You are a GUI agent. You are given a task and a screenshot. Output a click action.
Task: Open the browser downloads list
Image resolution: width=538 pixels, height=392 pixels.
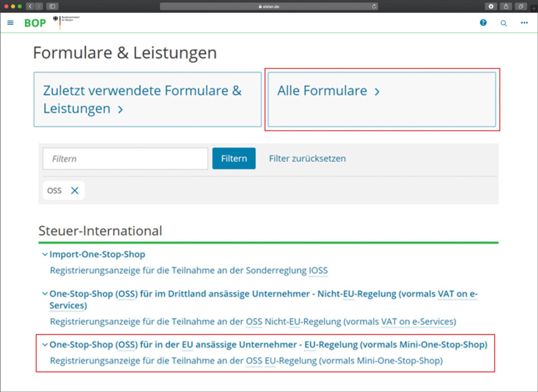coord(491,6)
